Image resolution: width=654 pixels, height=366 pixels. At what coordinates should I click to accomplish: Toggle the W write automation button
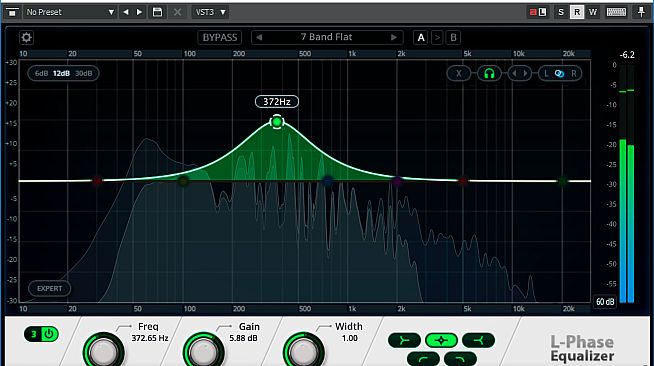(593, 12)
